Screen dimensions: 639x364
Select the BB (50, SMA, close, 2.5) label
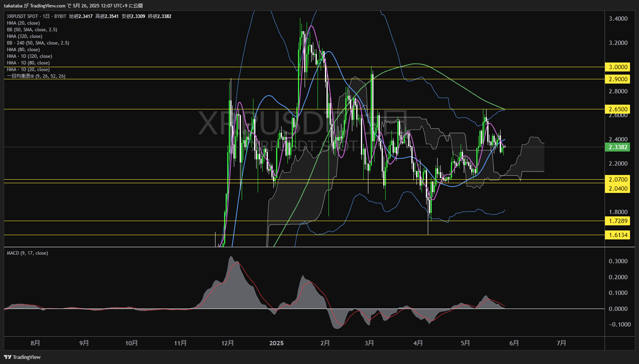32,30
